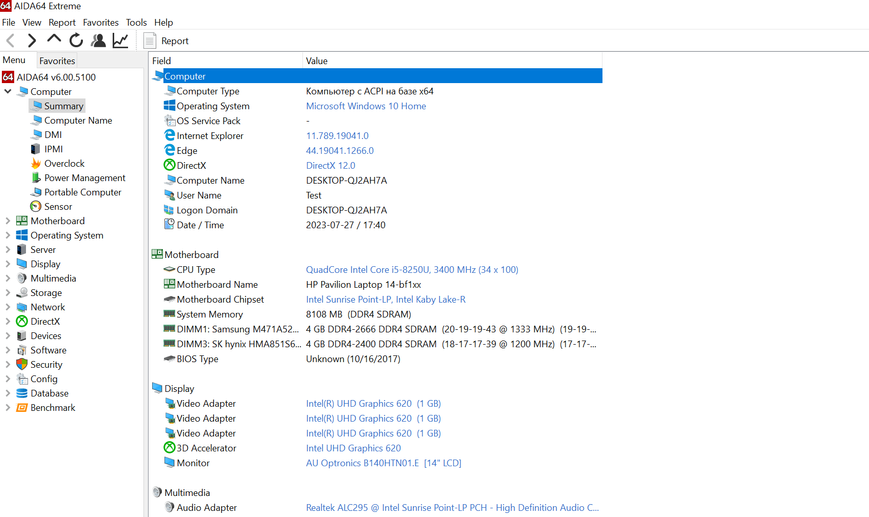
Task: Click the Forward navigation arrow
Action: tap(32, 40)
